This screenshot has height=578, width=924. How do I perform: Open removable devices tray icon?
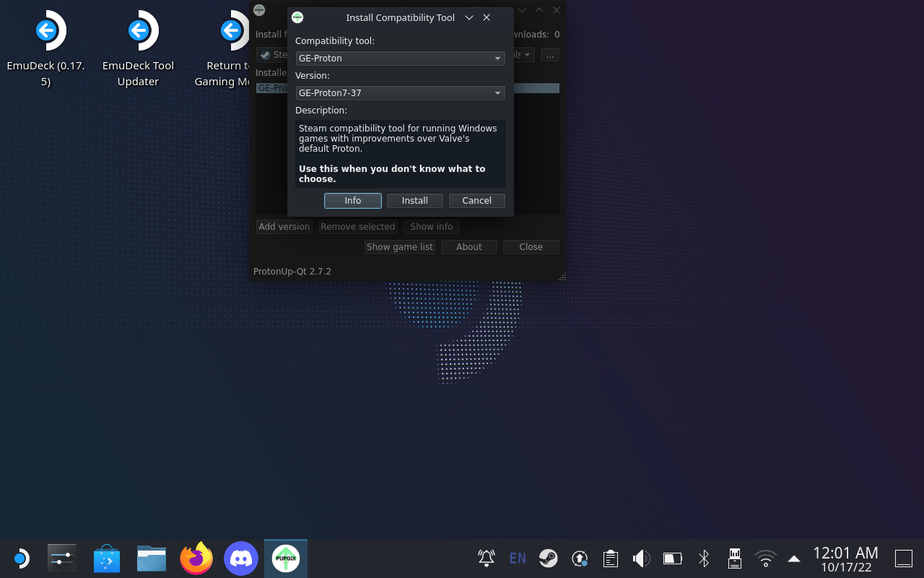pos(735,558)
